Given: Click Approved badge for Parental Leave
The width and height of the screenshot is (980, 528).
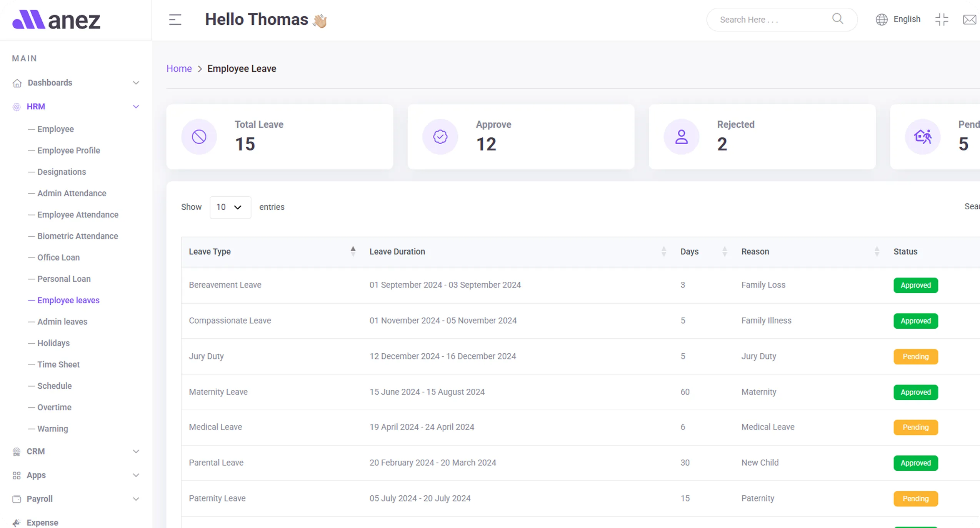Looking at the screenshot, I should click(x=915, y=463).
